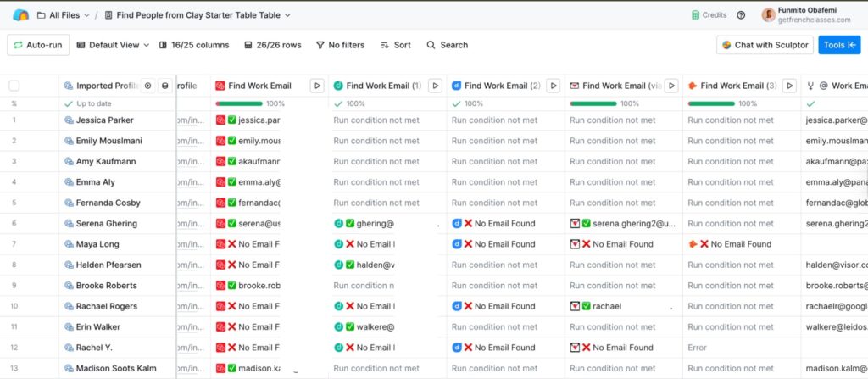Select the Fernanda Cosby cell
The width and height of the screenshot is (868, 379).
point(117,203)
